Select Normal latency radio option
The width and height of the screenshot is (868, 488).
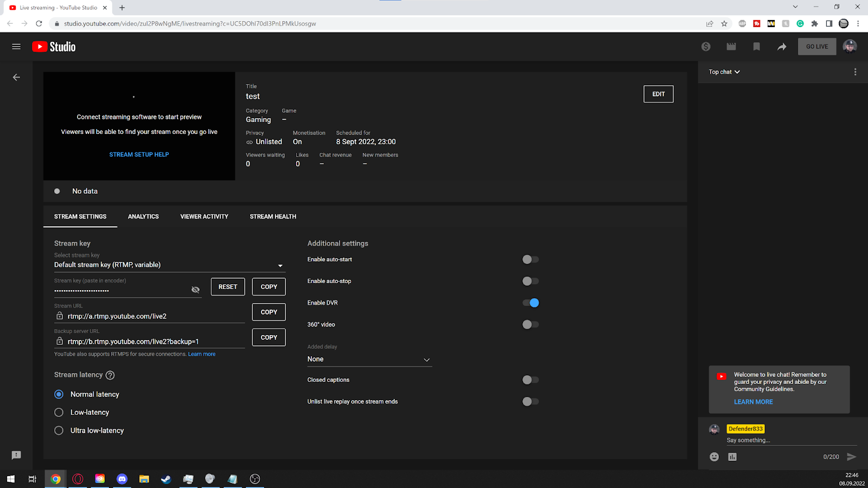59,394
